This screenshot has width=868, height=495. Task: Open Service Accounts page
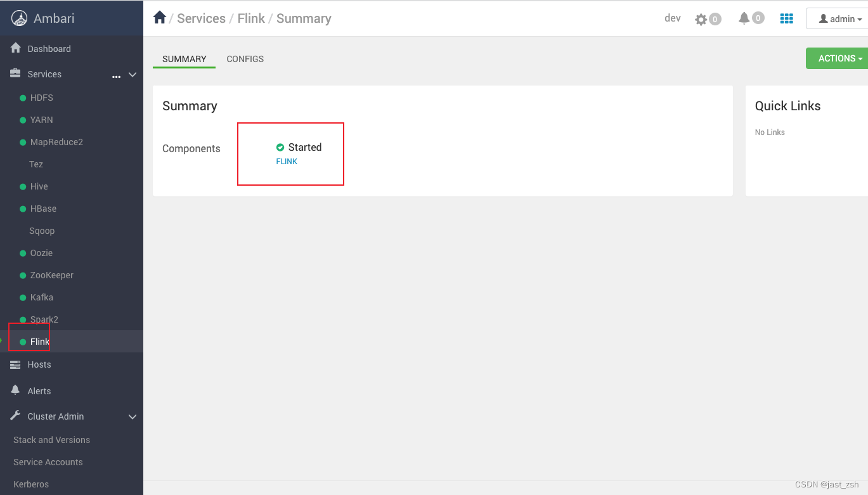click(48, 462)
